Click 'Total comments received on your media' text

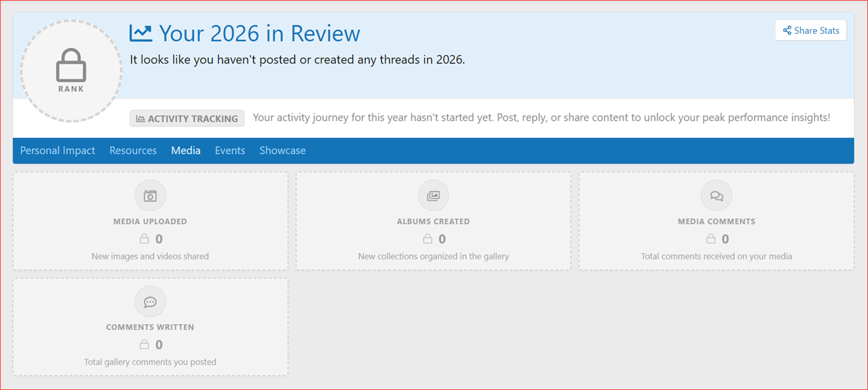(716, 256)
